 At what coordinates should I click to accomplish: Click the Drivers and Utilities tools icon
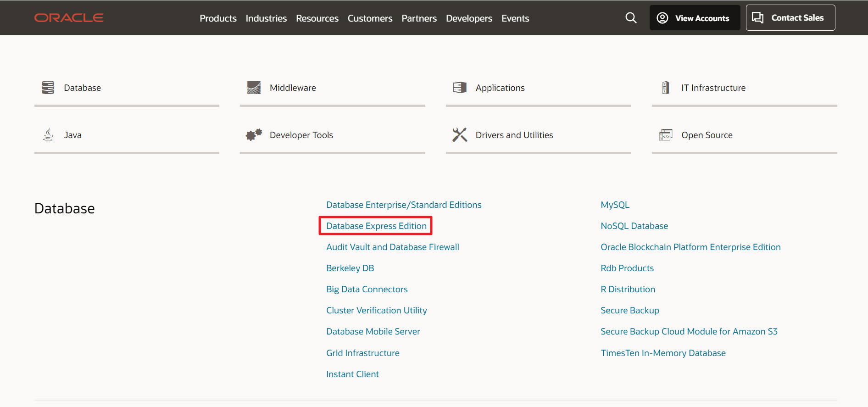coord(460,134)
